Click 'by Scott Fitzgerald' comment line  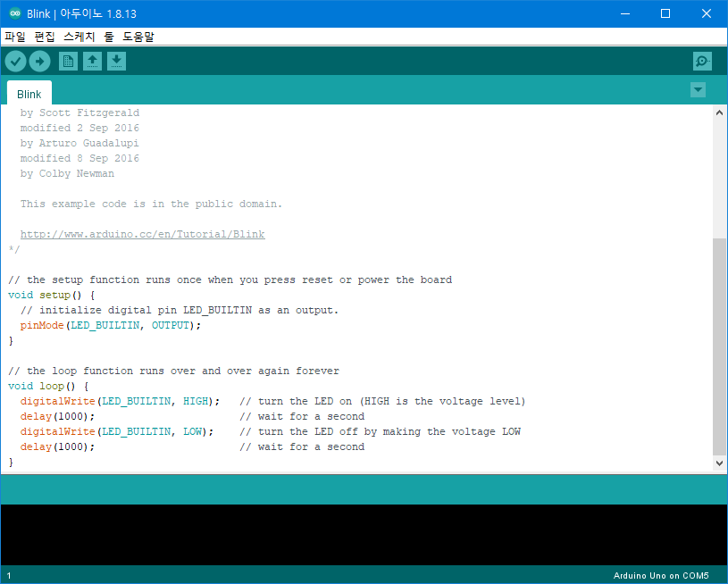79,113
